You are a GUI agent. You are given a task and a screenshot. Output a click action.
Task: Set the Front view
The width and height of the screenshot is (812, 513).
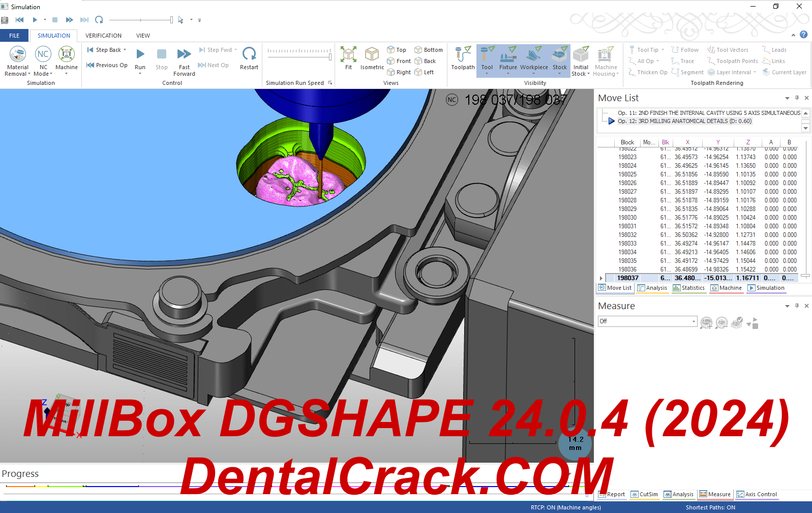coord(399,61)
